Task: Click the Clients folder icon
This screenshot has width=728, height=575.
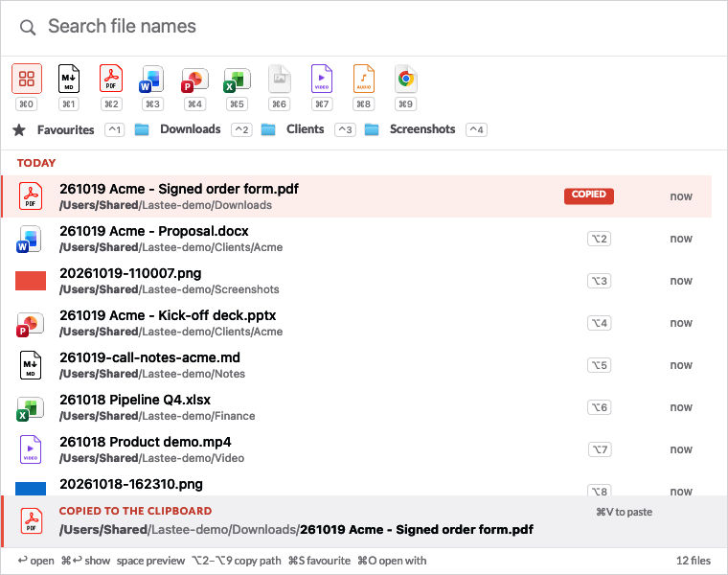Action: (x=268, y=129)
